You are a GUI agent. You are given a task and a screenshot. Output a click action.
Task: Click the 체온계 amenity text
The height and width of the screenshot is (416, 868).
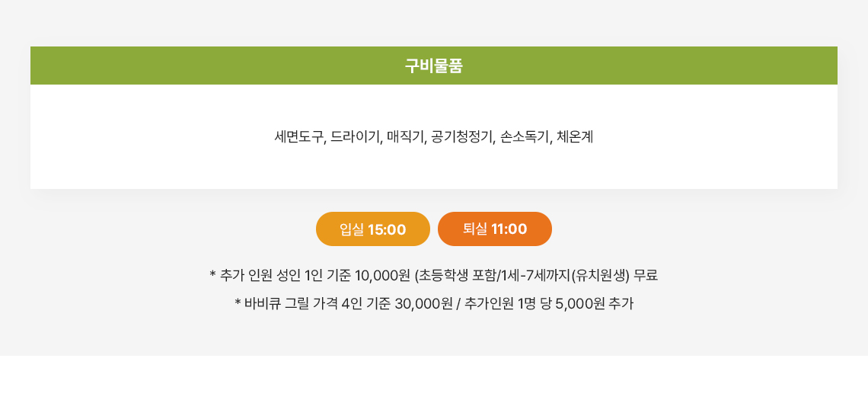(575, 137)
